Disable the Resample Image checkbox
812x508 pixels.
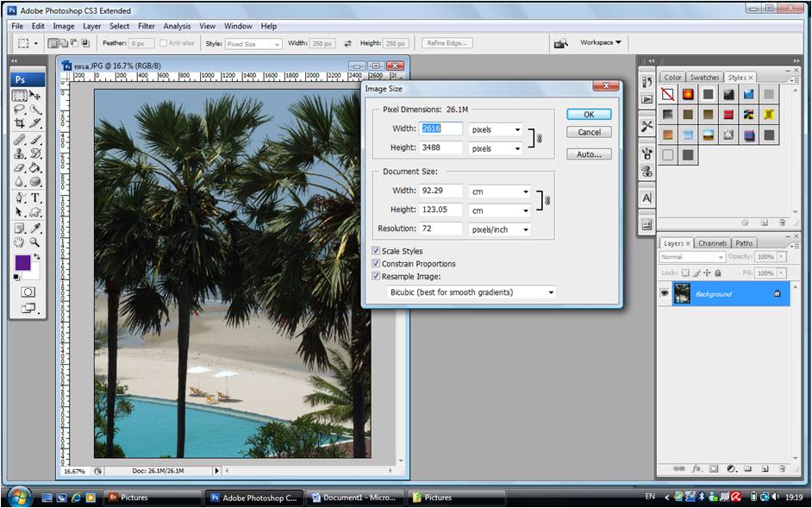click(x=376, y=277)
